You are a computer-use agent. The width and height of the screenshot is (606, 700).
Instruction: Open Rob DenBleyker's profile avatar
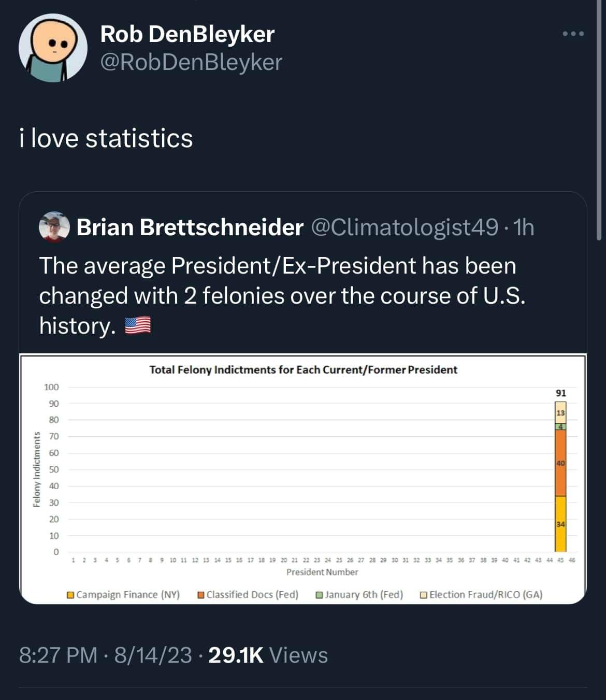53,48
